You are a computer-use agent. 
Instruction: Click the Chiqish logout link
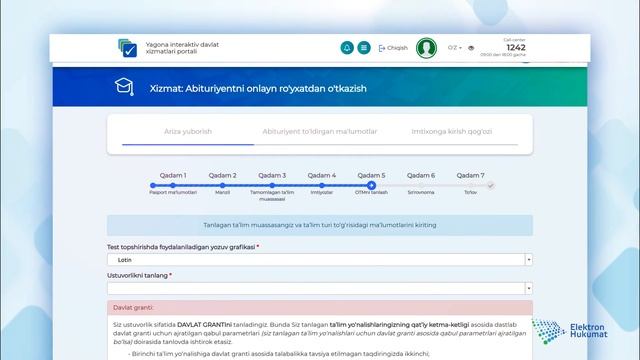click(x=393, y=48)
